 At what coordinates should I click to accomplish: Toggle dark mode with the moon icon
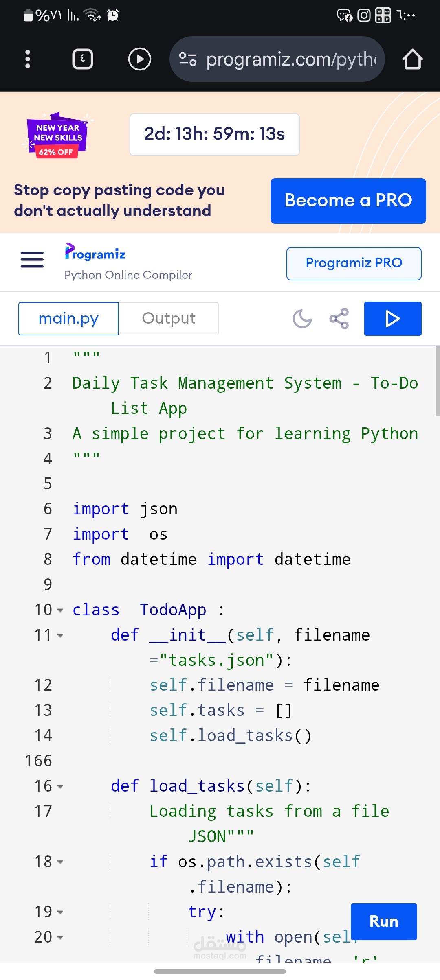point(302,319)
